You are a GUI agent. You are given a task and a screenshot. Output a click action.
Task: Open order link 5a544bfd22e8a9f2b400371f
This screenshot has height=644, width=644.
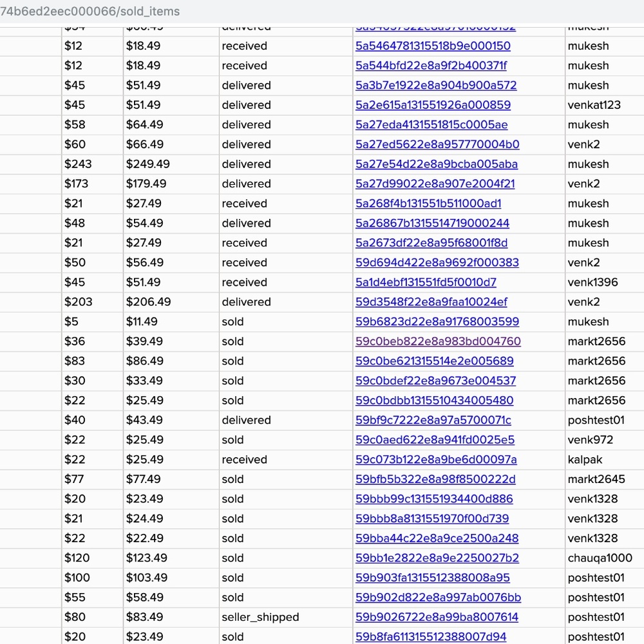coord(431,66)
